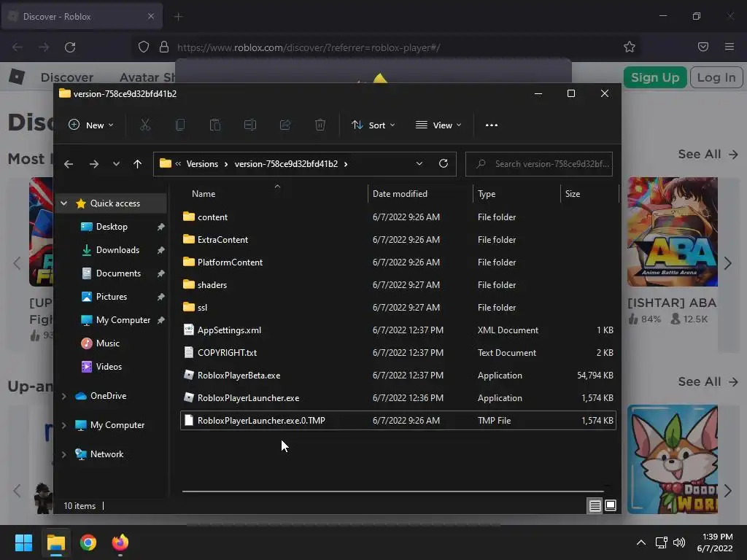Select the shaders folder
747x560 pixels.
point(398,285)
